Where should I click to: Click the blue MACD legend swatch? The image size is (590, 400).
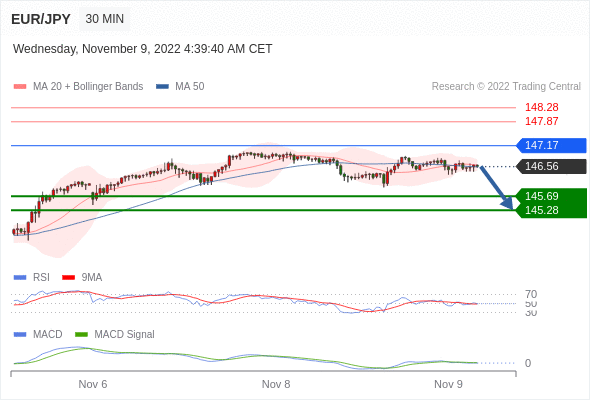[20, 335]
